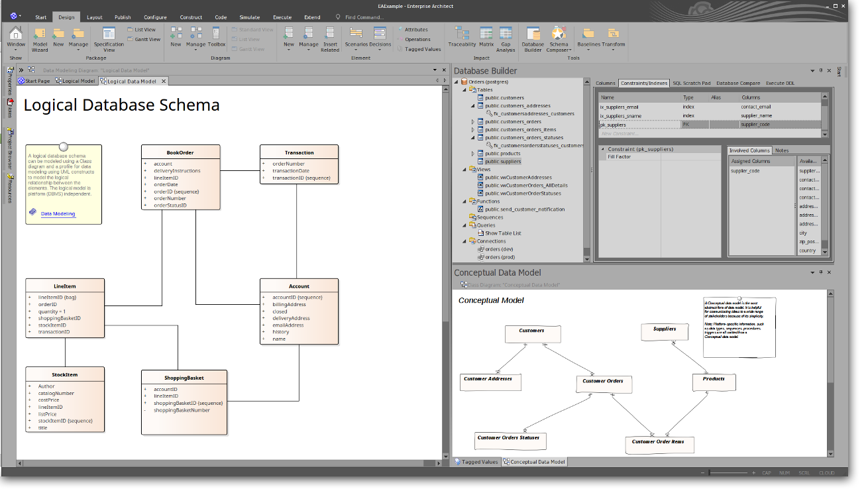Click the Find Command search field
Viewport: 868px width, 497px height.
click(364, 17)
